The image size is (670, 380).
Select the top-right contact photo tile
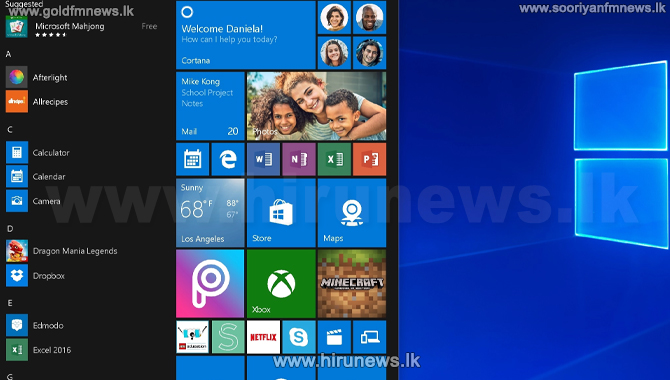tap(370, 18)
